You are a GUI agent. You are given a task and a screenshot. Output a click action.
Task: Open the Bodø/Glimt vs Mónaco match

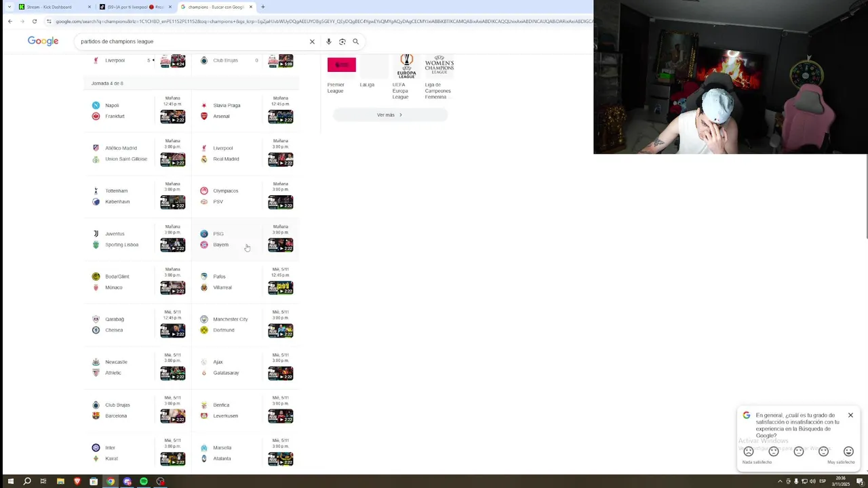click(x=137, y=282)
